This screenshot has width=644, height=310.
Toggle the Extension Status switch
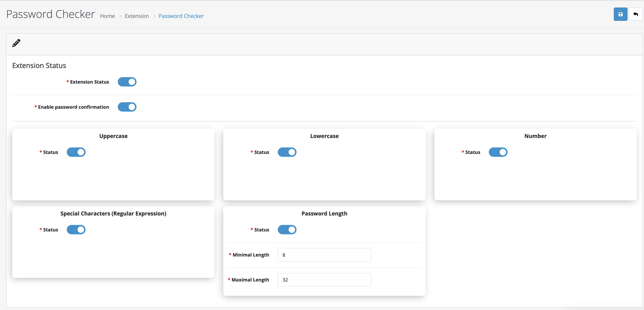(x=127, y=82)
